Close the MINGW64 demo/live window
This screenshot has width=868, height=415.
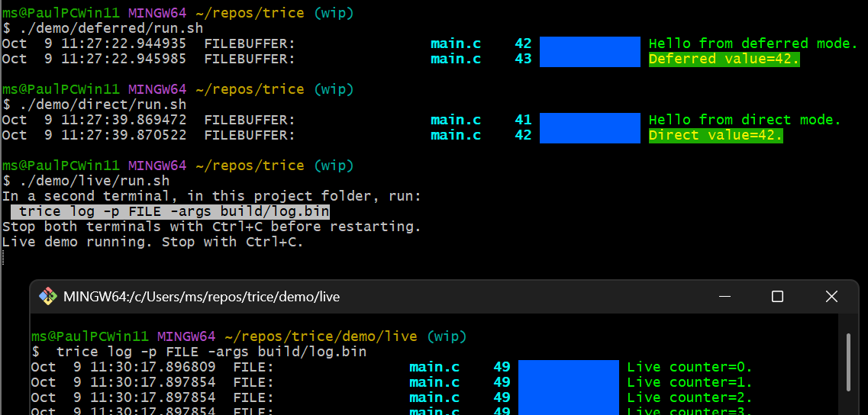pyautogui.click(x=831, y=297)
